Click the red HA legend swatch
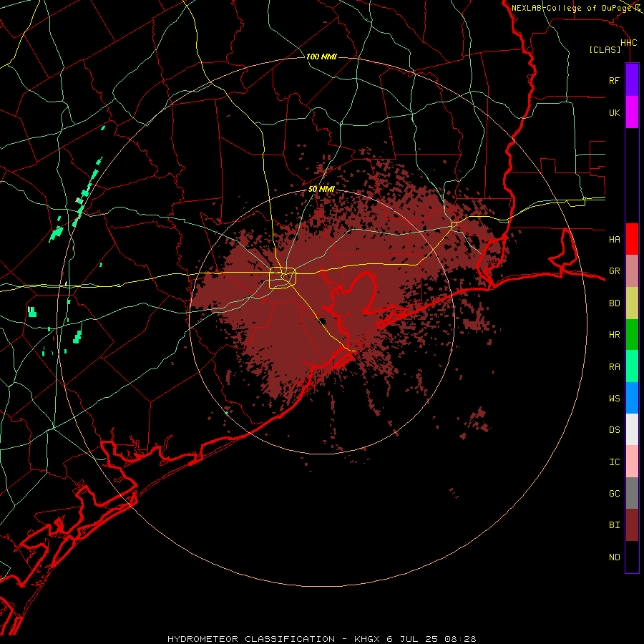This screenshot has width=644, height=644. (632, 239)
